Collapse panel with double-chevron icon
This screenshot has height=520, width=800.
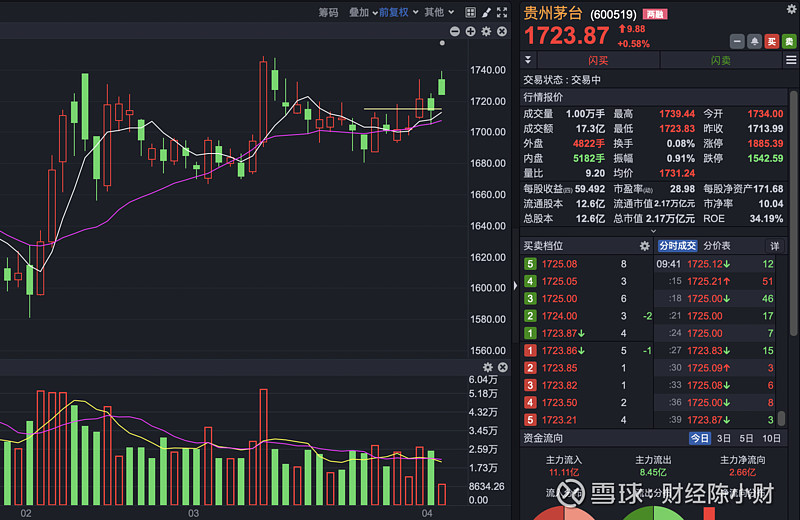point(528,60)
